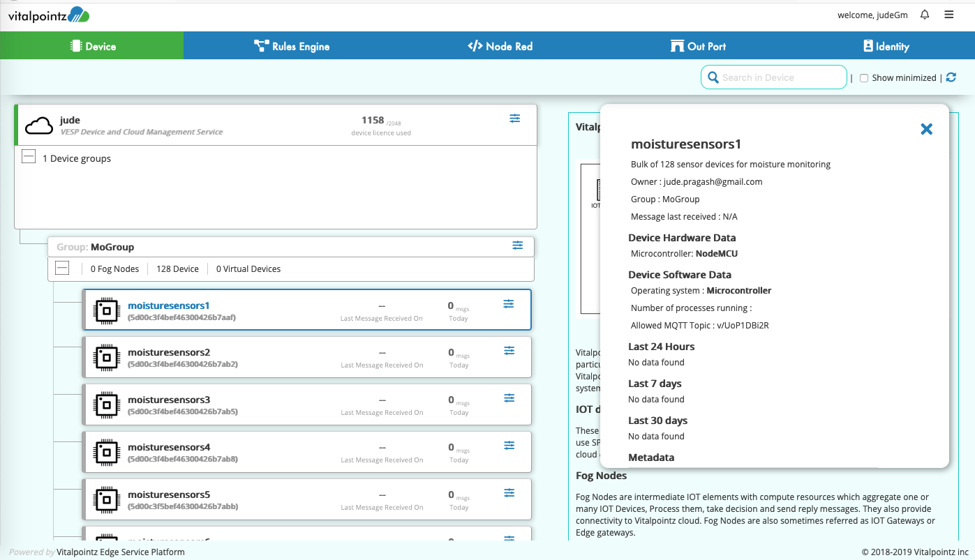Click chip icon of moisturesensors3
The image size is (975, 560).
click(x=106, y=405)
